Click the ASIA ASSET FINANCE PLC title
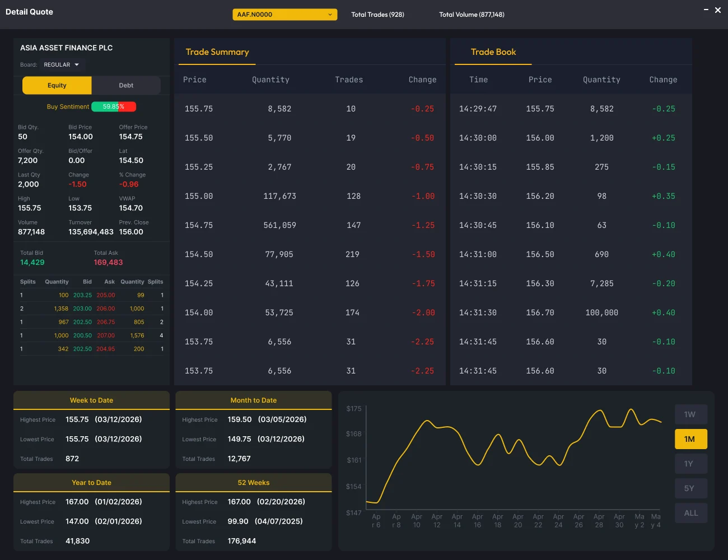The width and height of the screenshot is (728, 560). point(67,48)
